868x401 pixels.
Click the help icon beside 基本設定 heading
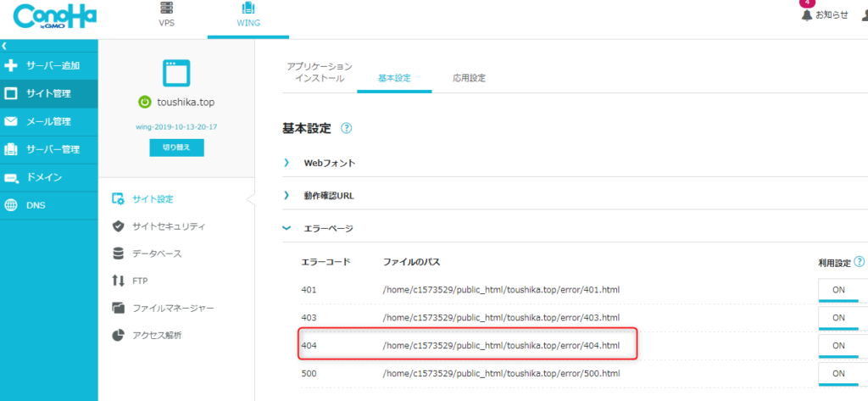[346, 129]
